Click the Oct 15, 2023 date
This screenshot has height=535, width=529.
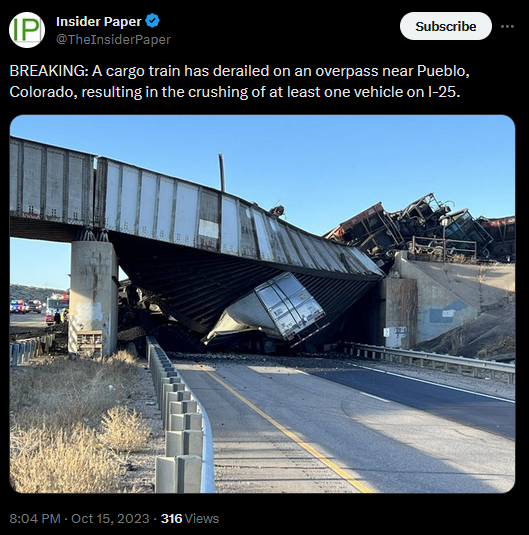pyautogui.click(x=110, y=519)
